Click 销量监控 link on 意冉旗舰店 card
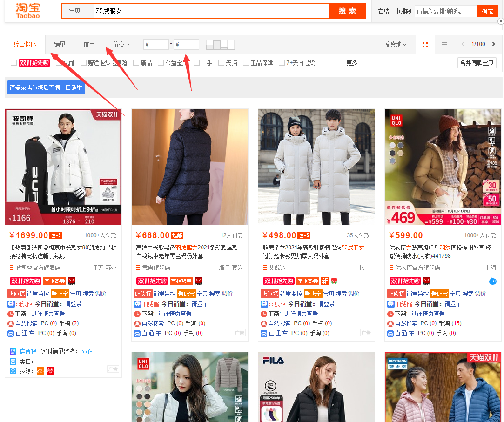504x422 pixels. point(165,294)
